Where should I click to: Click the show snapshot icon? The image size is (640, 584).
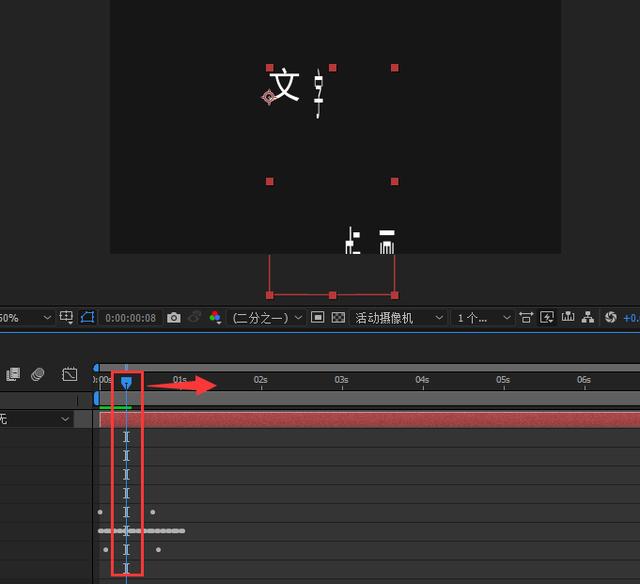pos(195,317)
